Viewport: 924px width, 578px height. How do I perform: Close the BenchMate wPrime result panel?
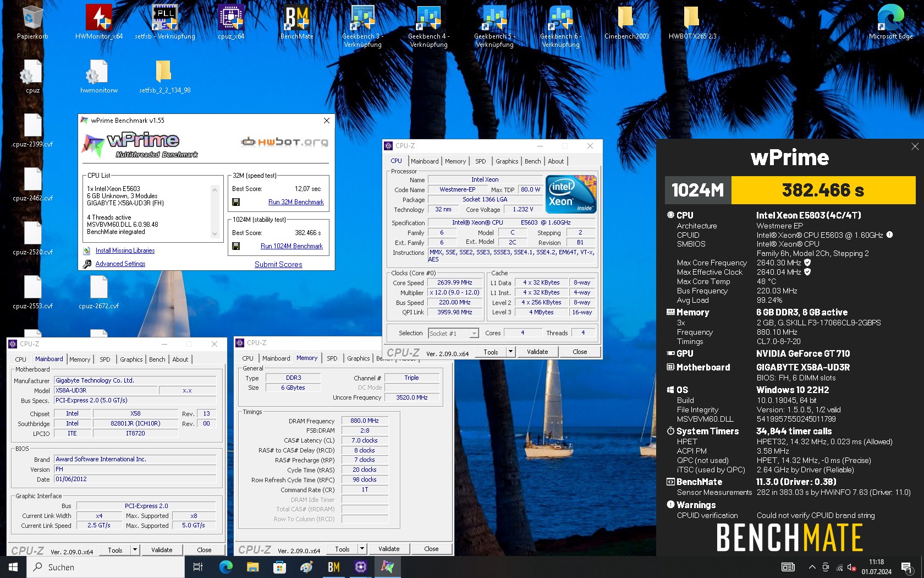click(x=915, y=146)
